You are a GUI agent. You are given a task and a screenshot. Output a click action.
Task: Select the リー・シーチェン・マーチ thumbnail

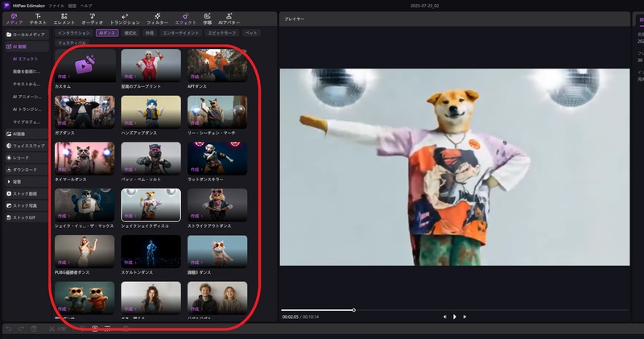tap(217, 112)
